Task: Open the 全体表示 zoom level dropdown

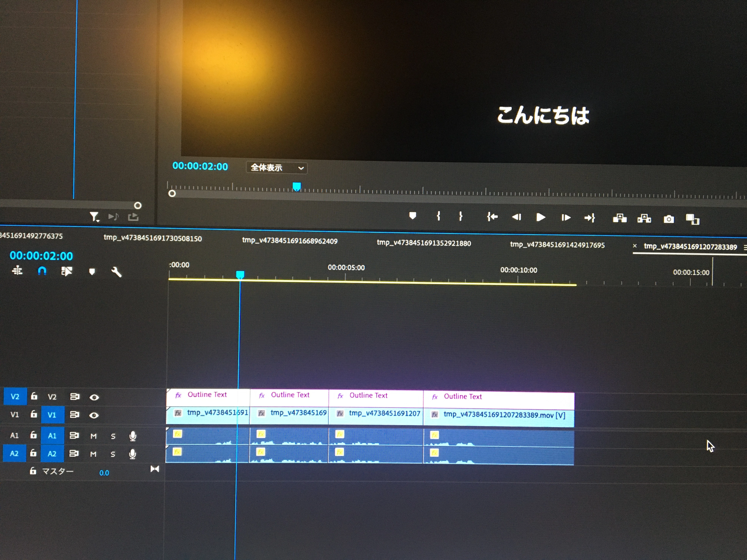Action: click(x=277, y=168)
